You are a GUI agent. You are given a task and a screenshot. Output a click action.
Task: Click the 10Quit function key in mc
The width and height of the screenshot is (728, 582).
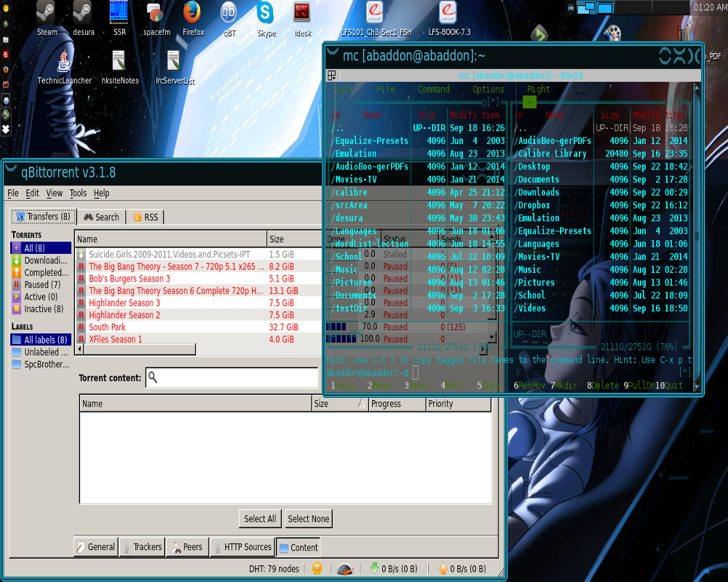coord(668,386)
